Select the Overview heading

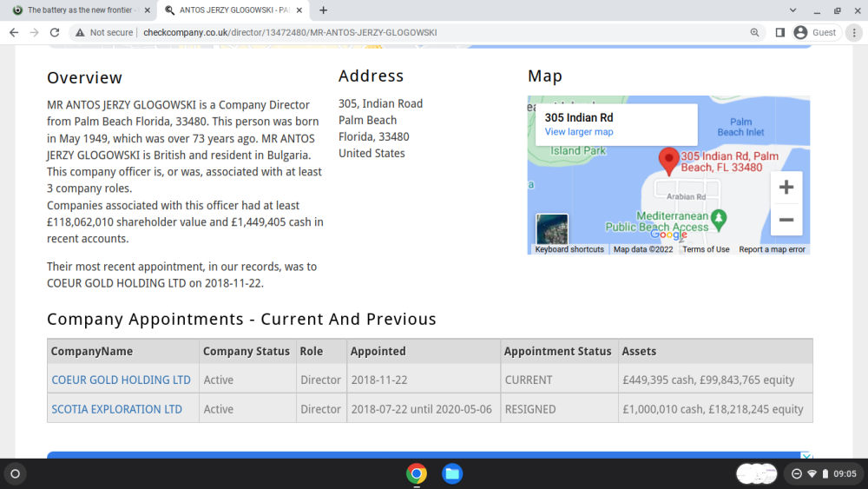coord(84,78)
